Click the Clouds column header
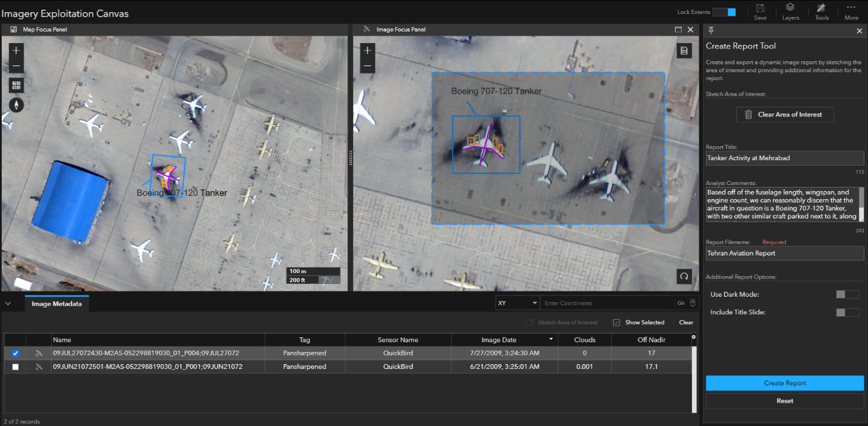Image resolution: width=868 pixels, height=426 pixels. (x=585, y=340)
